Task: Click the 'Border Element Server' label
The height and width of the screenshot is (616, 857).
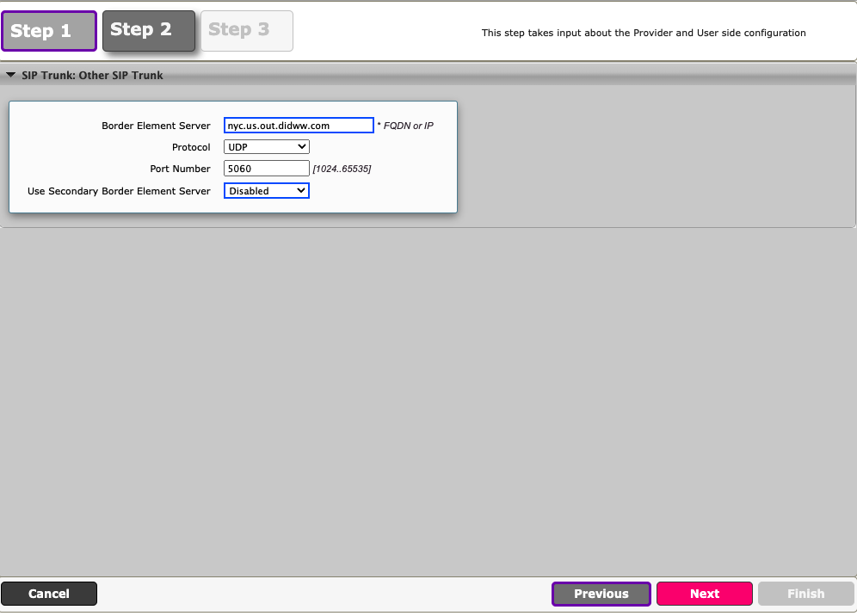Action: [156, 126]
